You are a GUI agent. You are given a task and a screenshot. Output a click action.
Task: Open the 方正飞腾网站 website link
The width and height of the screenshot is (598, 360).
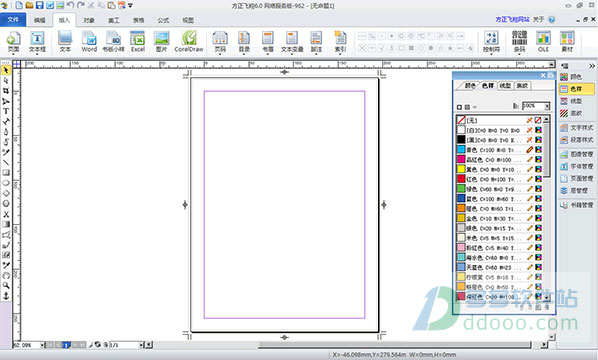(512, 19)
